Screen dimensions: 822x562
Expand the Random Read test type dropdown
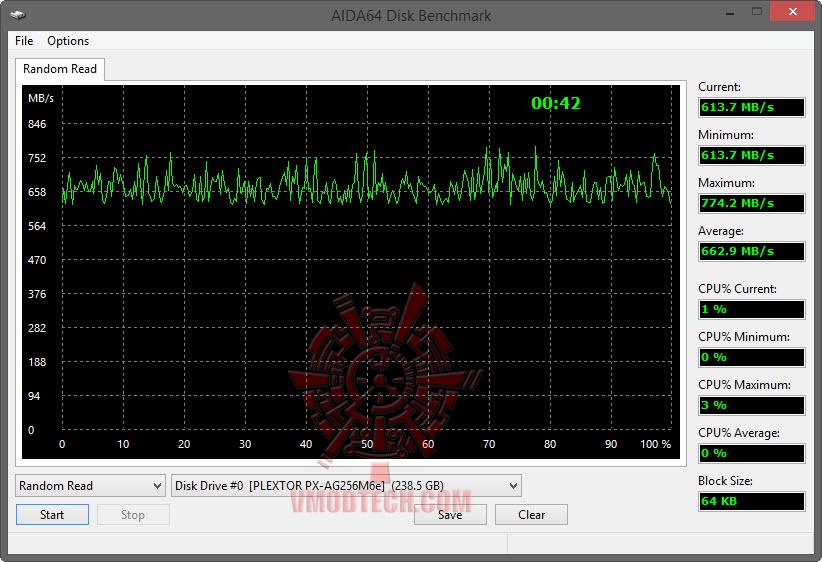91,485
